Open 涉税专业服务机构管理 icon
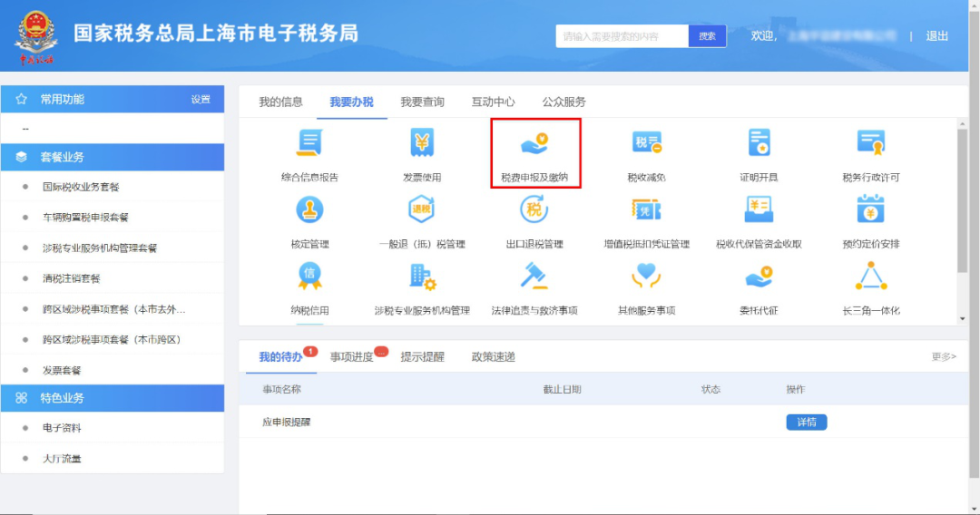Image resolution: width=980 pixels, height=515 pixels. click(422, 276)
